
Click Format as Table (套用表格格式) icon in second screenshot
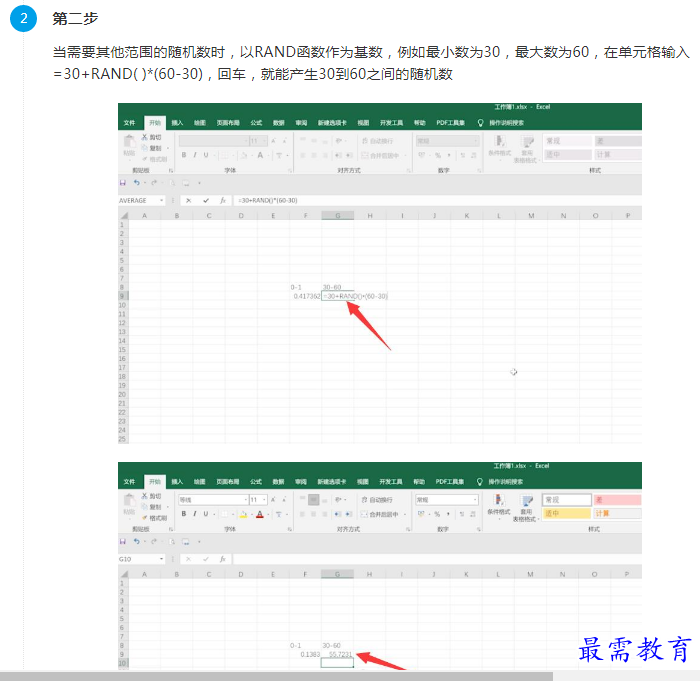point(527,501)
